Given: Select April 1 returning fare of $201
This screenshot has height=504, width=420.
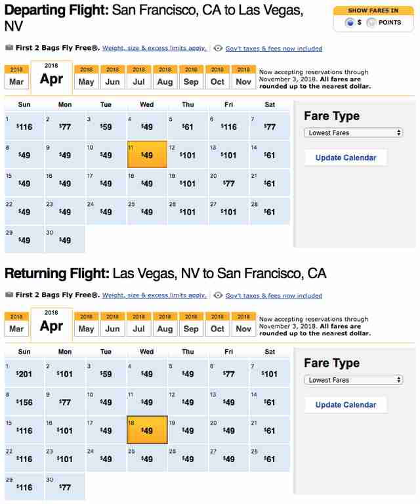Looking at the screenshot, I should (x=24, y=374).
